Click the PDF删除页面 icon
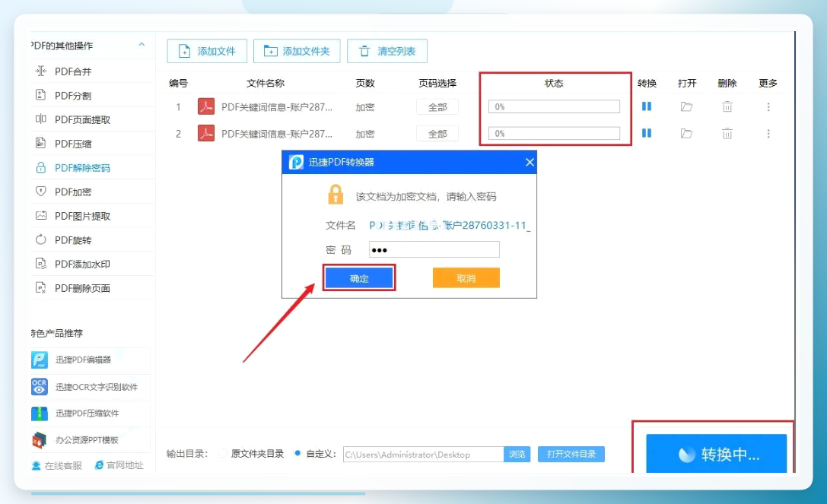Viewport: 827px width, 504px height. (x=40, y=288)
